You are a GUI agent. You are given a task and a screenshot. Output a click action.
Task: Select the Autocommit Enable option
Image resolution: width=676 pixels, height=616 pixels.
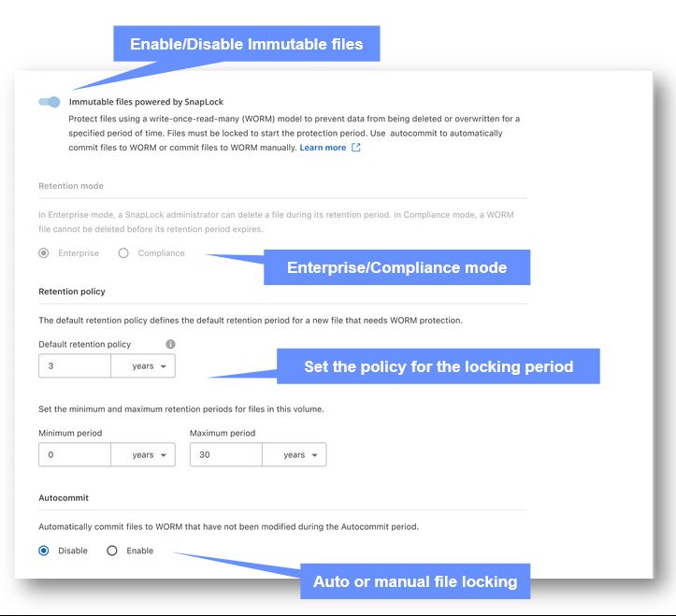(112, 551)
